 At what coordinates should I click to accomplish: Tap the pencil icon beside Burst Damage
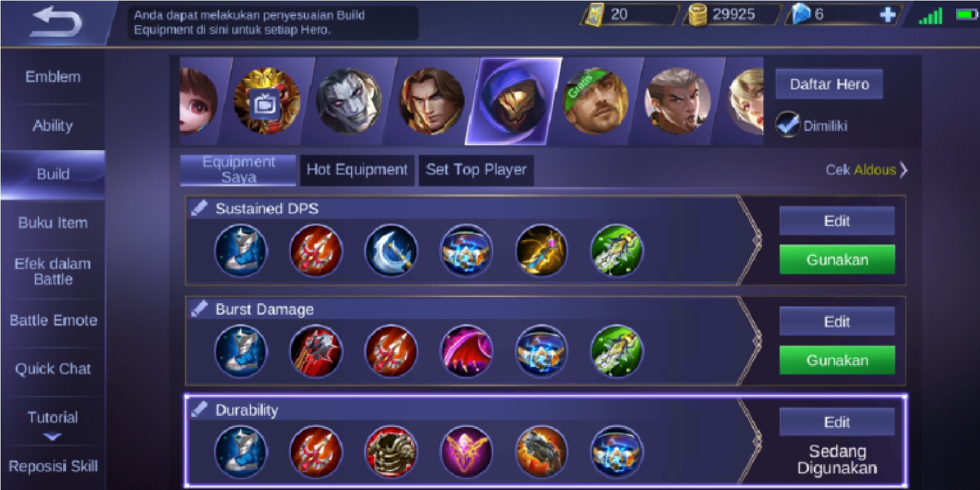[199, 309]
